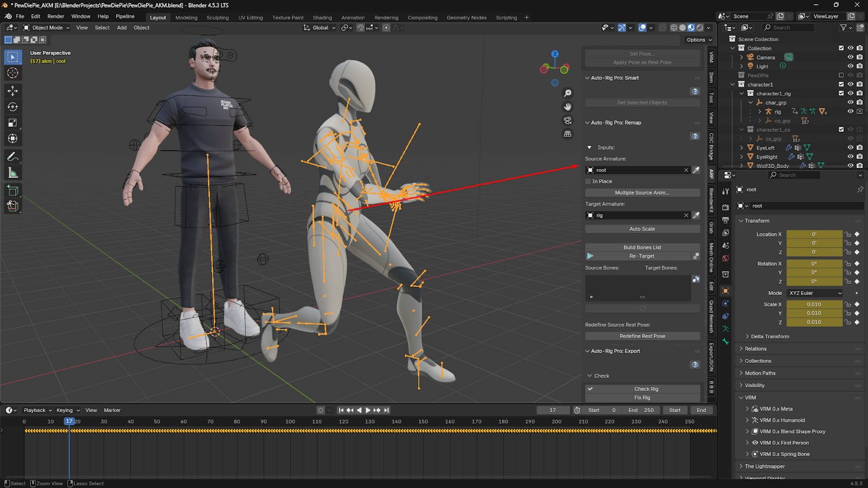Hide the Camera in the outliner
Image resolution: width=868 pixels, height=488 pixels.
[850, 57]
